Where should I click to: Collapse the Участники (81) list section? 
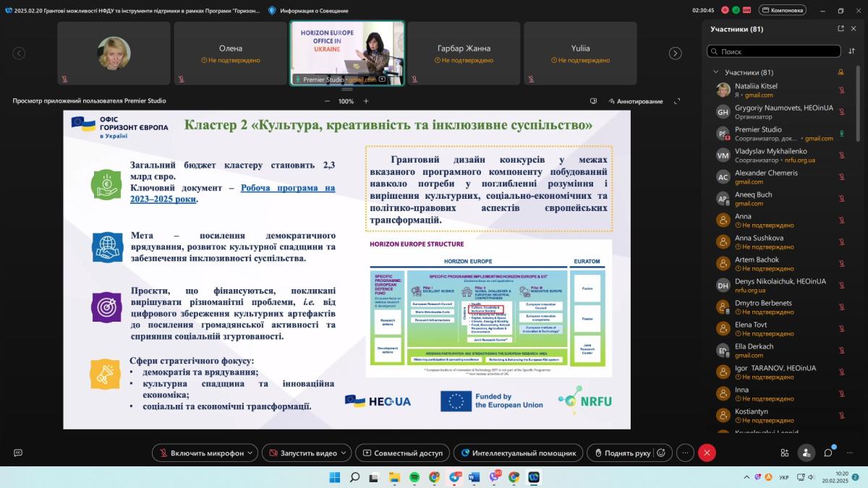pos(715,72)
